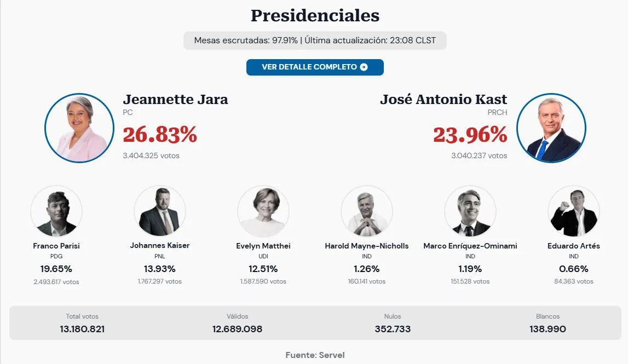This screenshot has width=628, height=364.
Task: Click the Blancos count 138.990
Action: (548, 329)
